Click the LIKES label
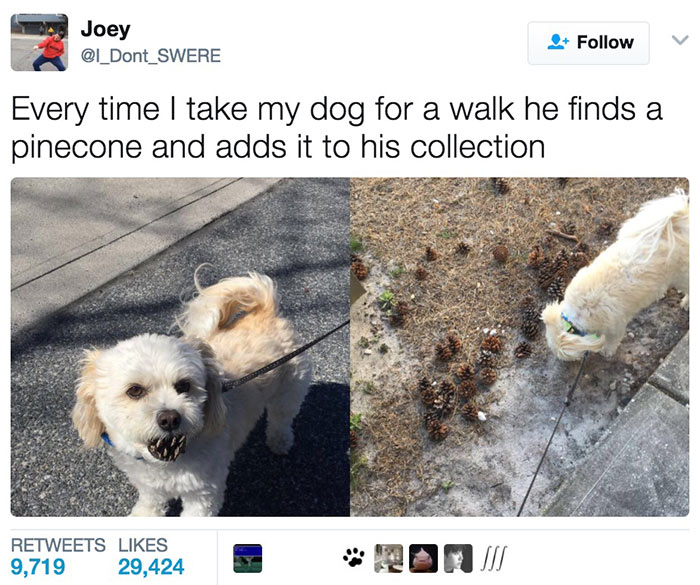The height and width of the screenshot is (585, 700). 143,545
